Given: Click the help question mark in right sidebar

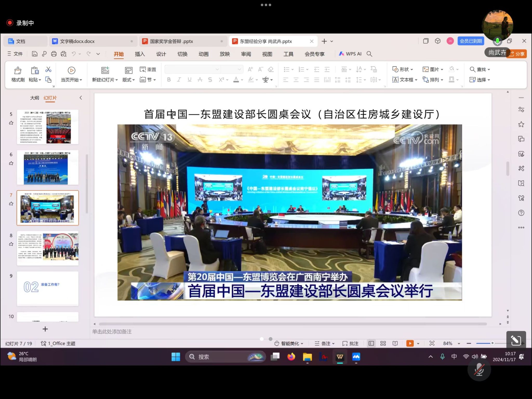Looking at the screenshot, I should tap(521, 213).
